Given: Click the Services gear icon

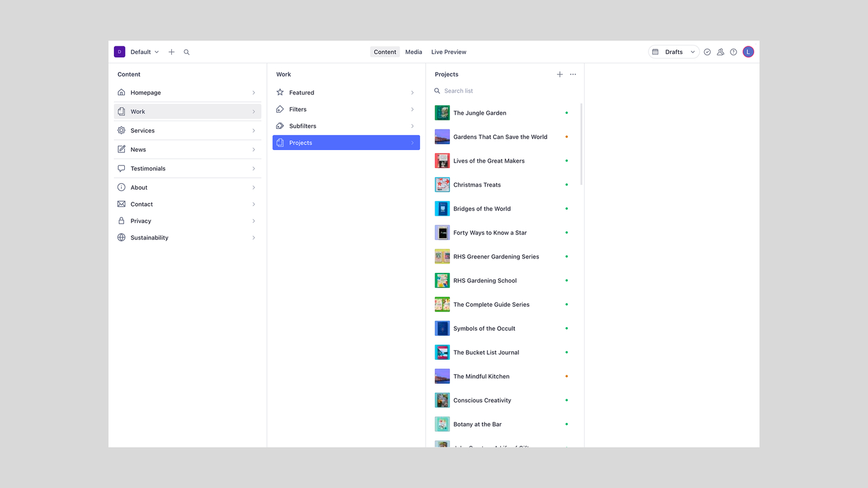Looking at the screenshot, I should [121, 130].
